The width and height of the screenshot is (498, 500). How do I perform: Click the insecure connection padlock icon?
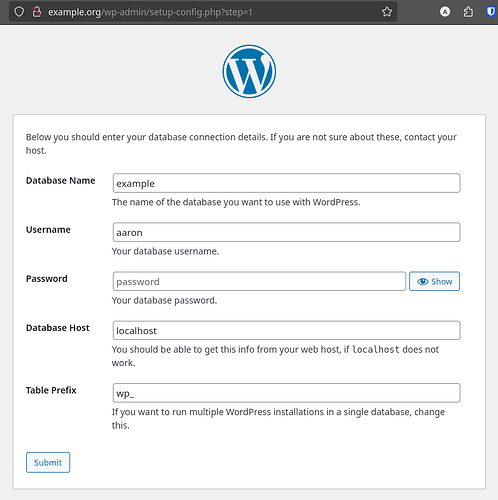pos(37,12)
